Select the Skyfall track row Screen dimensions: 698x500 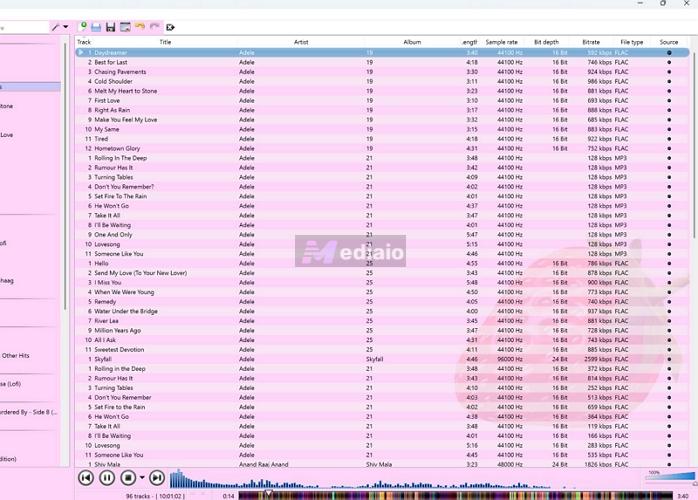point(106,359)
